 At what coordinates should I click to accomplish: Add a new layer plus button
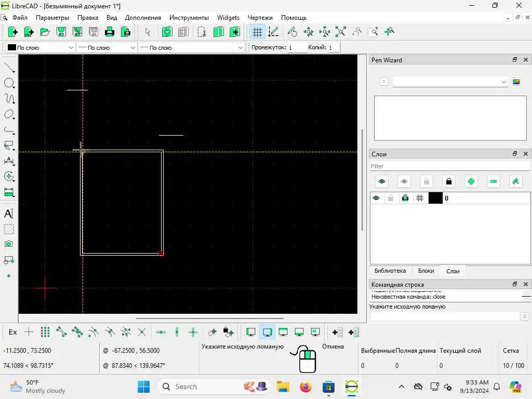tap(471, 181)
